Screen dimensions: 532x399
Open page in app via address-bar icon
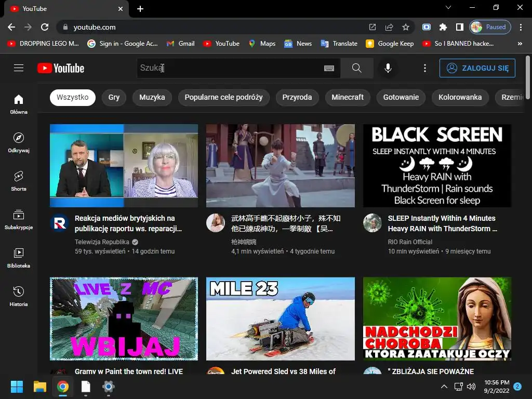(x=372, y=27)
